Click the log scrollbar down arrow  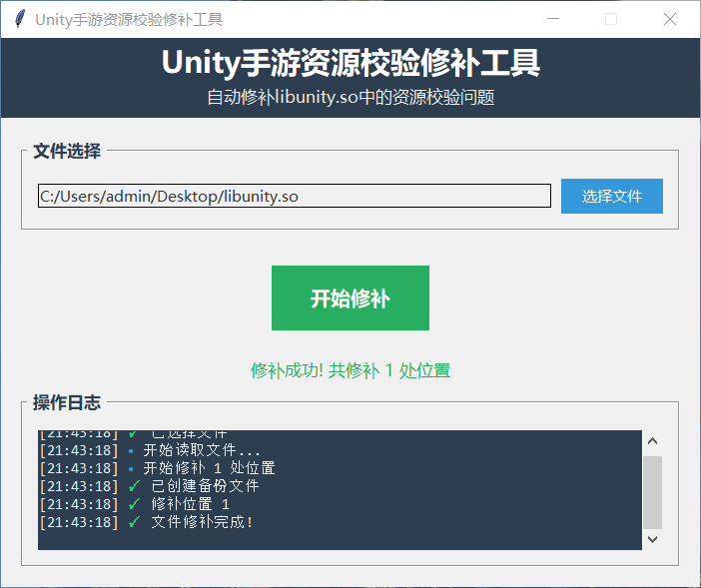652,539
